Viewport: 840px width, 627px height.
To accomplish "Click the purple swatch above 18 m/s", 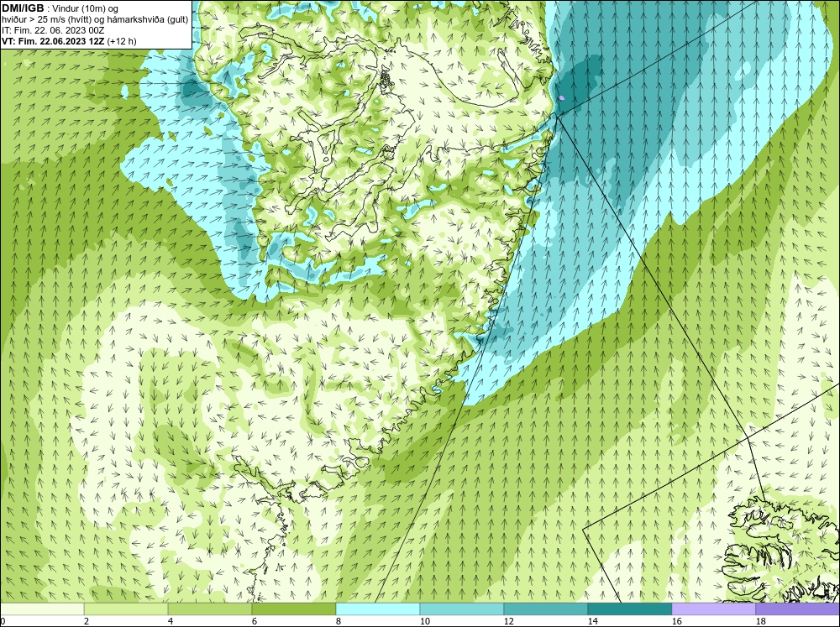I will 798,609.
